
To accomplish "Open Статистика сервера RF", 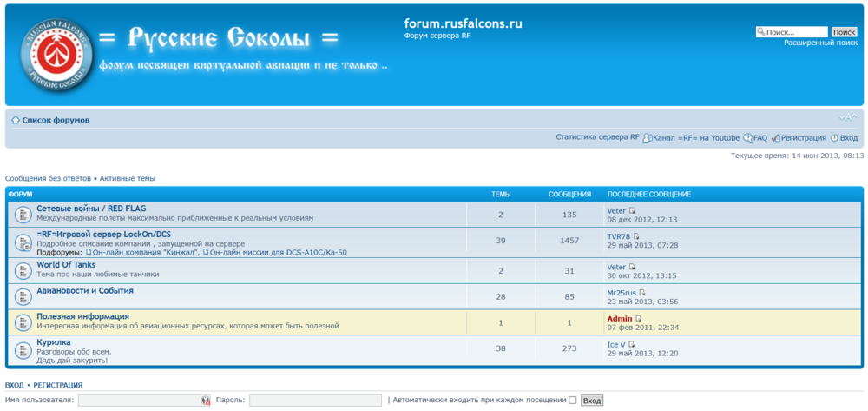I will (x=597, y=137).
